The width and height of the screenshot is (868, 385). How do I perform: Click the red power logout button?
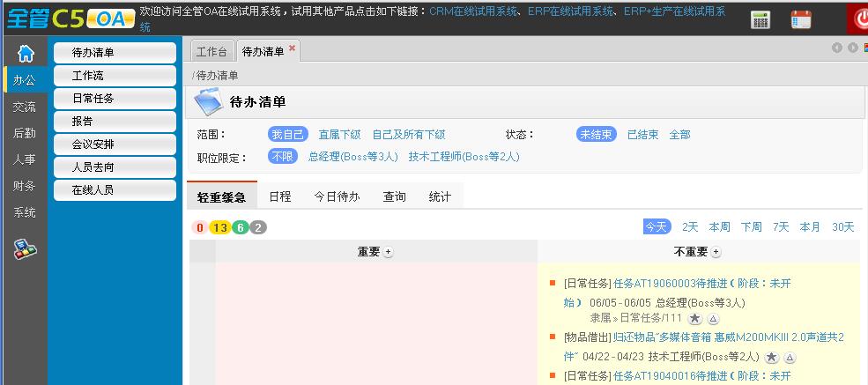click(860, 20)
